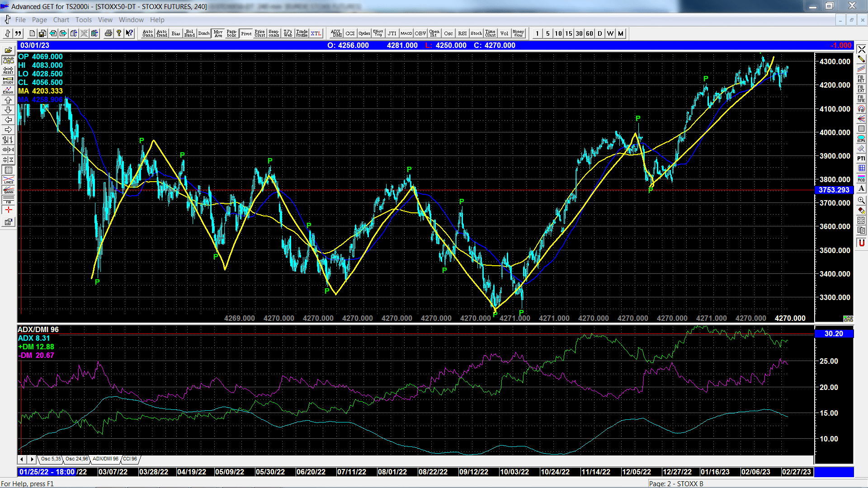Screen dimensions: 868x488
Task: Open the Tools menu
Action: [x=84, y=20]
